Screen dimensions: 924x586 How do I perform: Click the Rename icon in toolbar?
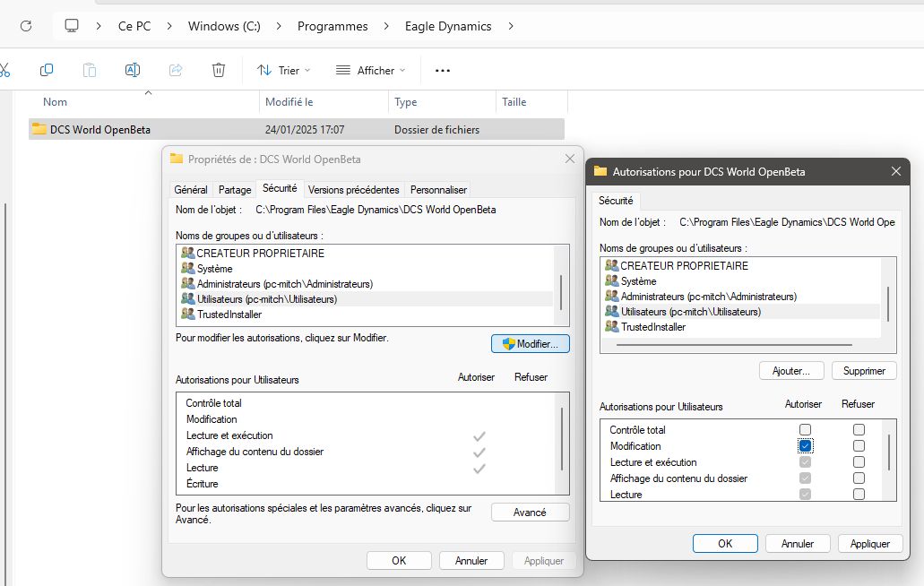coord(132,70)
